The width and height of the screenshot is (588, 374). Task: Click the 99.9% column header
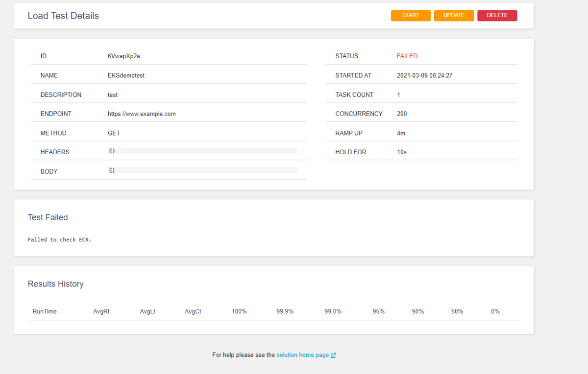(285, 311)
